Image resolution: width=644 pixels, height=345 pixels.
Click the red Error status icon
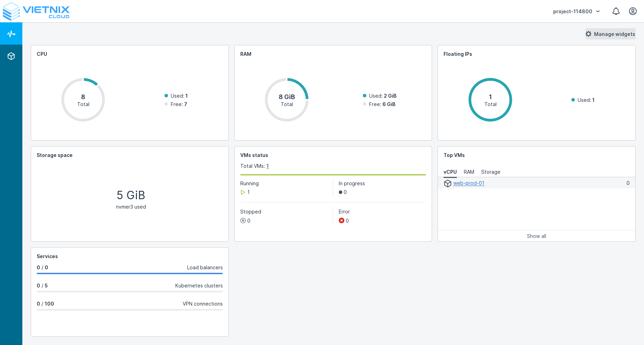click(x=341, y=220)
